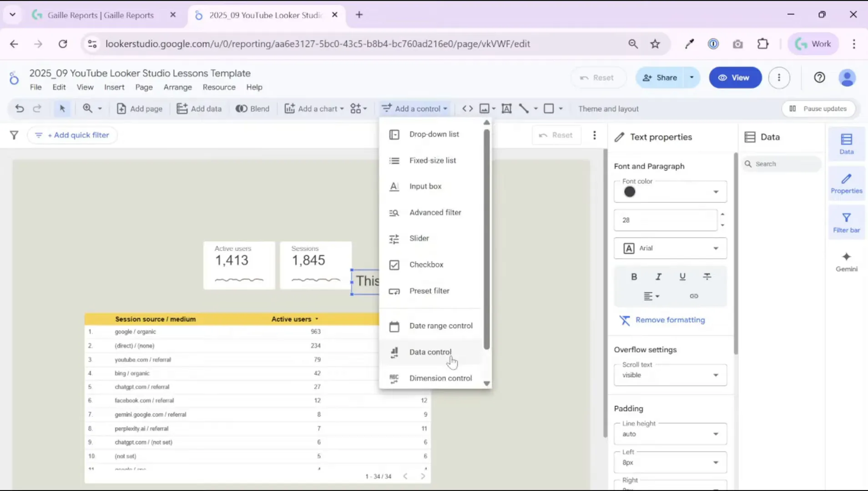Toggle italic text formatting
The image size is (868, 491).
click(658, 276)
